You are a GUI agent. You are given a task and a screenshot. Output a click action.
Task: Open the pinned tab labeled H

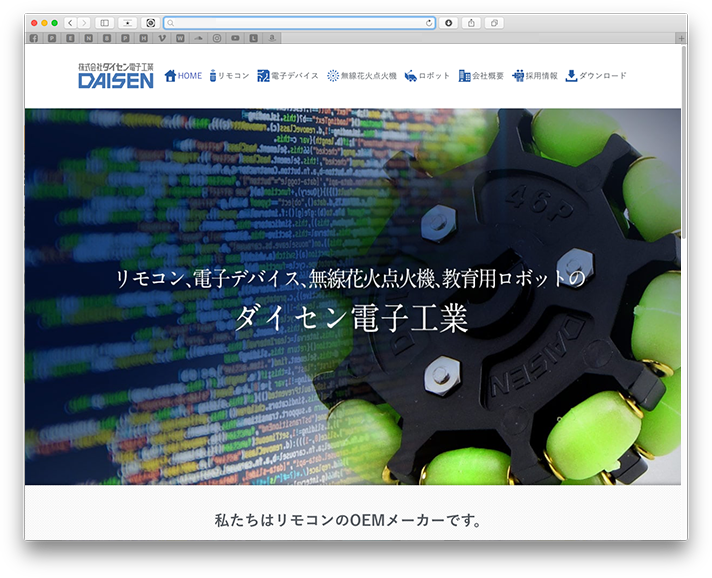[143, 39]
